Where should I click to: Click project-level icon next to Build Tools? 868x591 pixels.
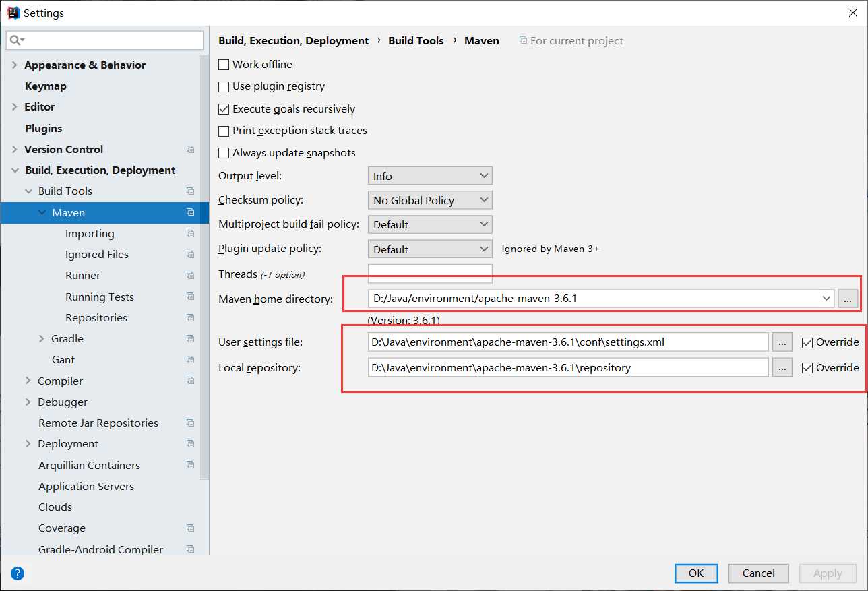(190, 191)
